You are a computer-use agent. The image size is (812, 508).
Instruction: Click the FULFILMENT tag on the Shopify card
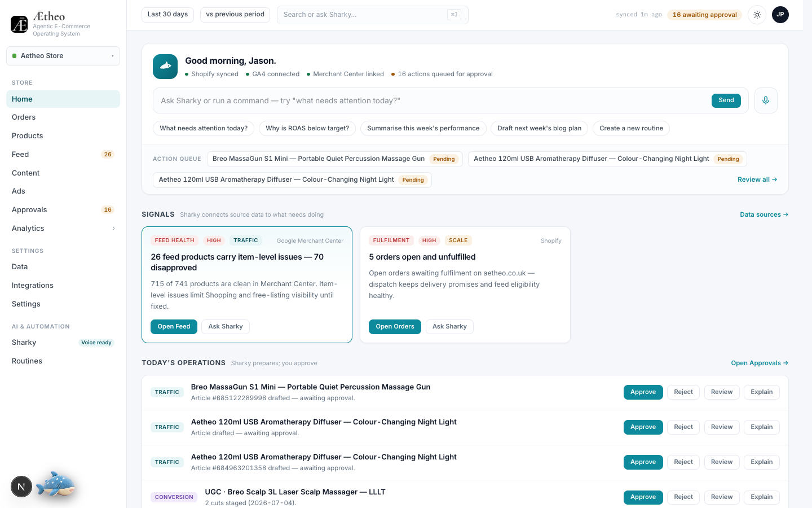pyautogui.click(x=391, y=240)
